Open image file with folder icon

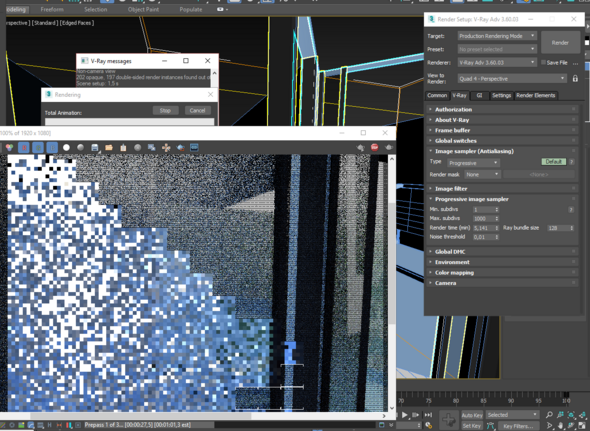pos(109,148)
